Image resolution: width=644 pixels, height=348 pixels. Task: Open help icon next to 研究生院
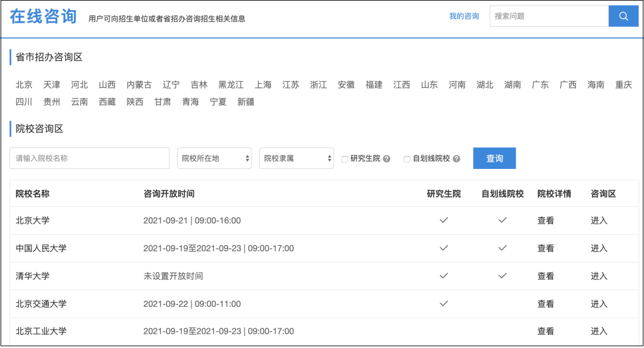pos(386,159)
